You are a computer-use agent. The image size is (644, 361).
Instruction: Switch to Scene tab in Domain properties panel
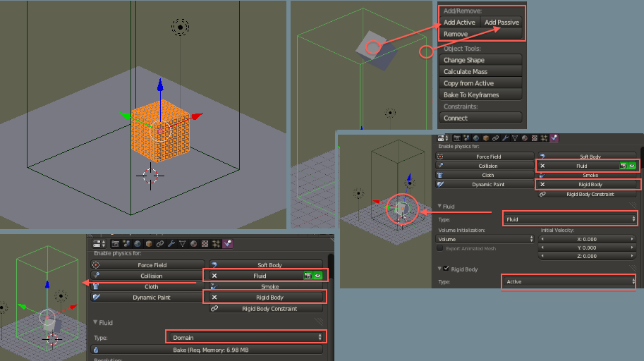(x=126, y=243)
